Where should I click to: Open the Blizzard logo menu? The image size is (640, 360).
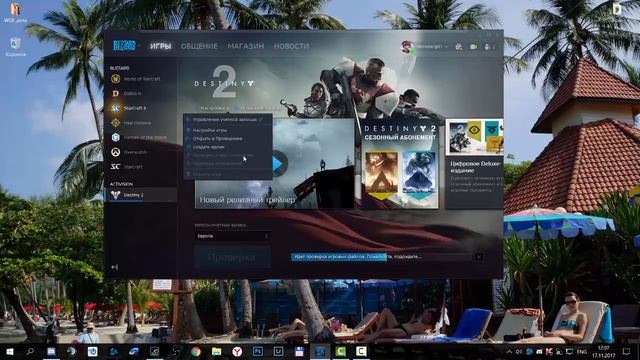(124, 46)
